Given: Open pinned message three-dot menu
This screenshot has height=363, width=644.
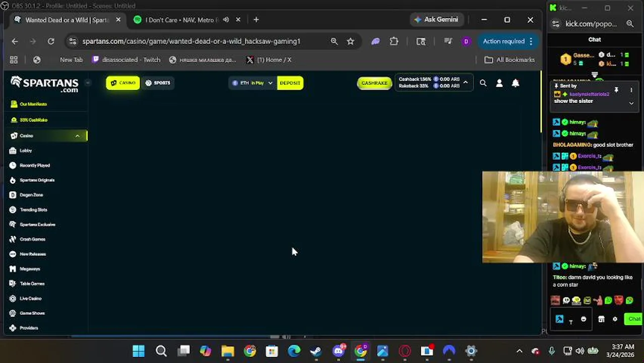Looking at the screenshot, I should coord(631,90).
